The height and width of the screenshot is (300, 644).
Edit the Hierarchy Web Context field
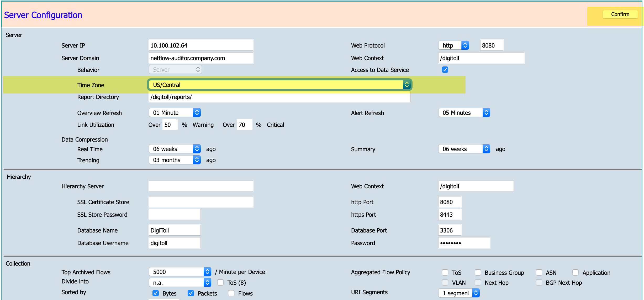[476, 186]
